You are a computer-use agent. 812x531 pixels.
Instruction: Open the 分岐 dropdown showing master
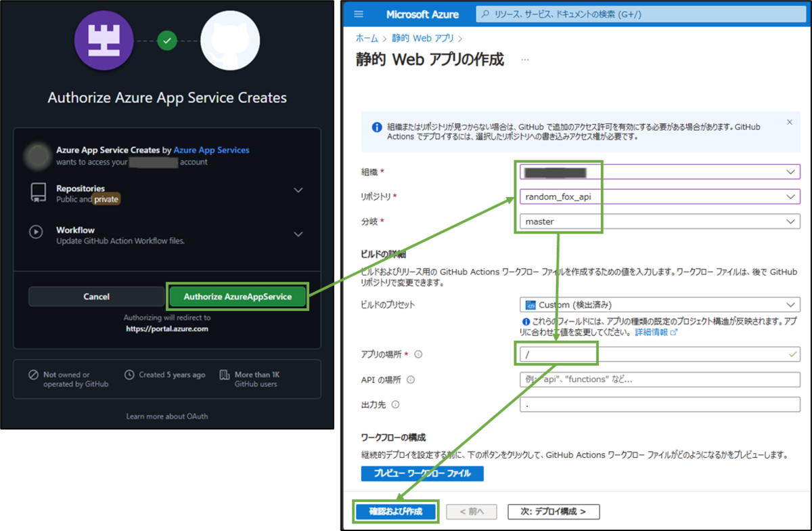click(x=660, y=221)
